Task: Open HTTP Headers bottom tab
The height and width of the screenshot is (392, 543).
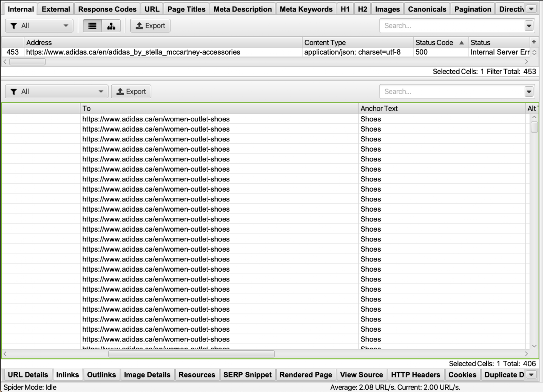Action: pos(415,375)
